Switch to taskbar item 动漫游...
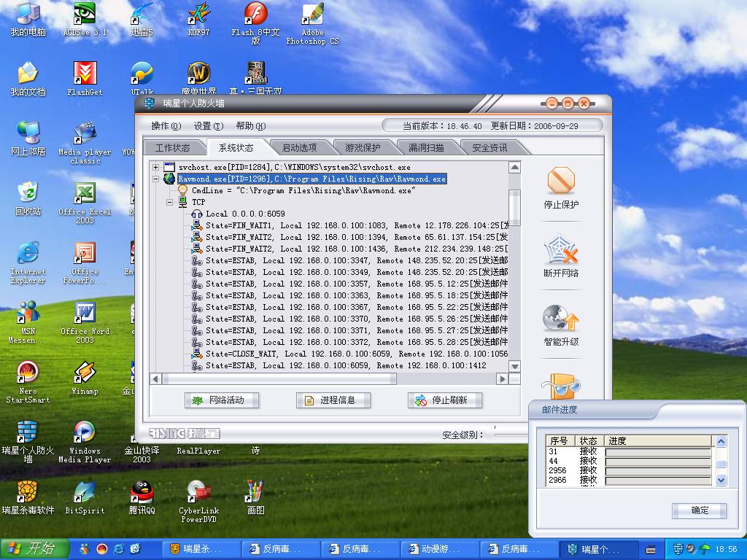 click(x=438, y=549)
